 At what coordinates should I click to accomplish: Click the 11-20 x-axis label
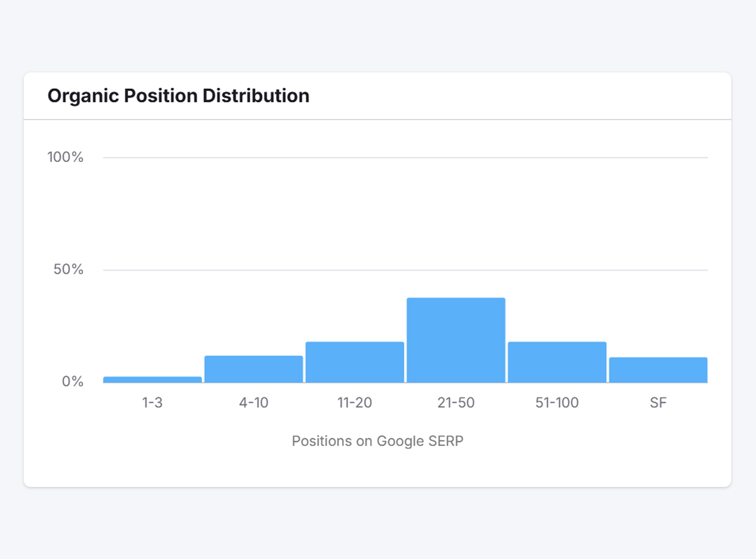355,403
